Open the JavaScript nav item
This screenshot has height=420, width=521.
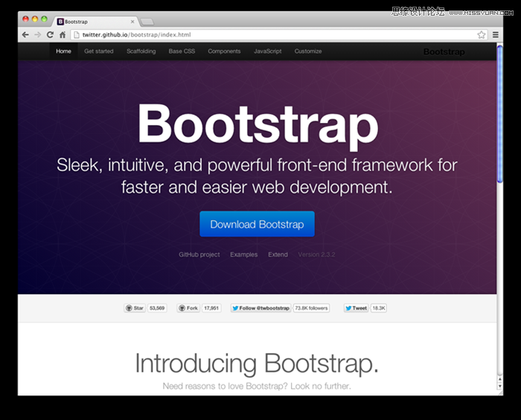(267, 51)
